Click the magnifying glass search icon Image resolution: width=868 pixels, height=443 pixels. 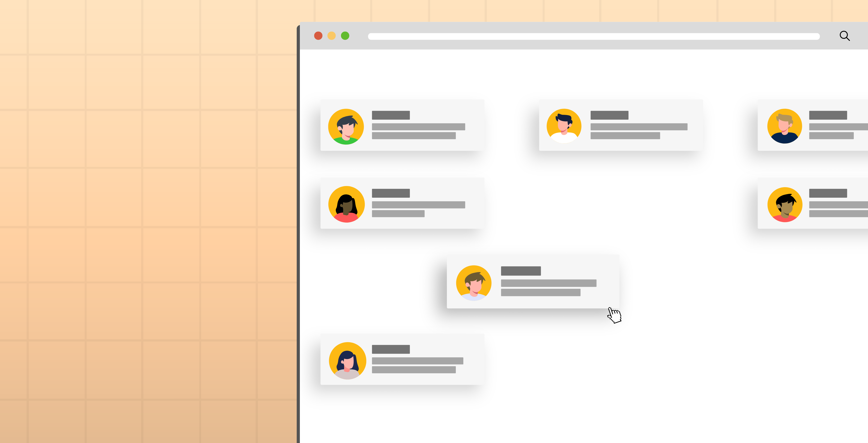(844, 36)
